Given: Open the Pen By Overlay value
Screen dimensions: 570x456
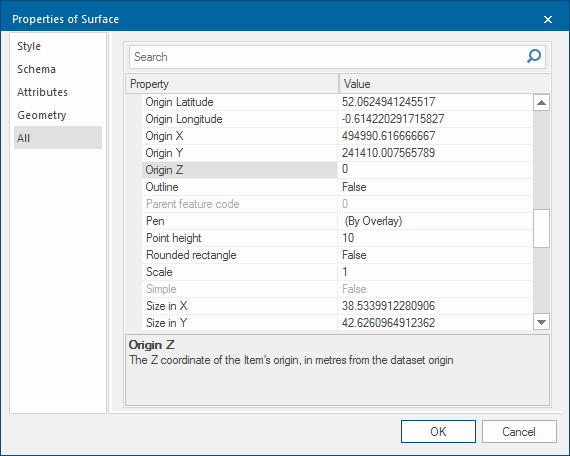Looking at the screenshot, I should (x=435, y=221).
